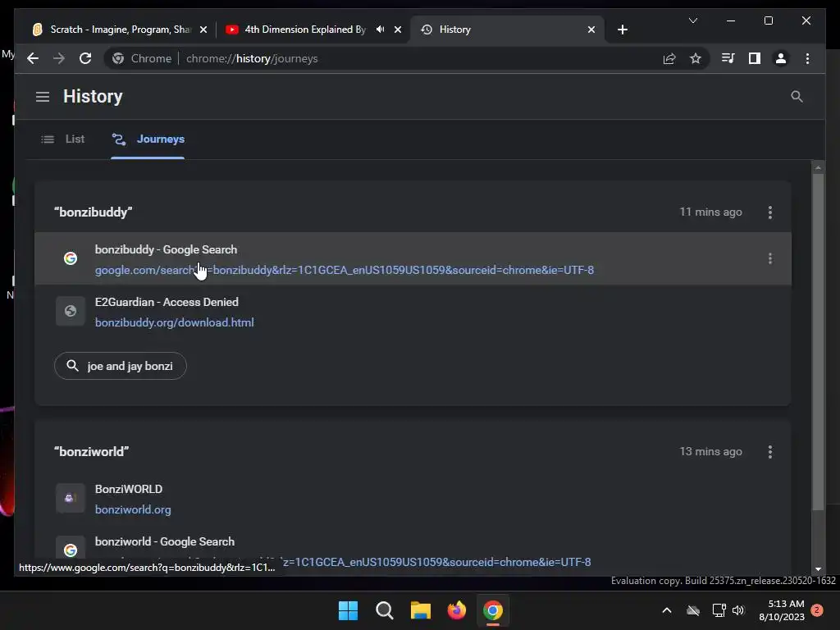The width and height of the screenshot is (840, 630).
Task: Click the joe and jay bonzi search chip
Action: tap(120, 366)
